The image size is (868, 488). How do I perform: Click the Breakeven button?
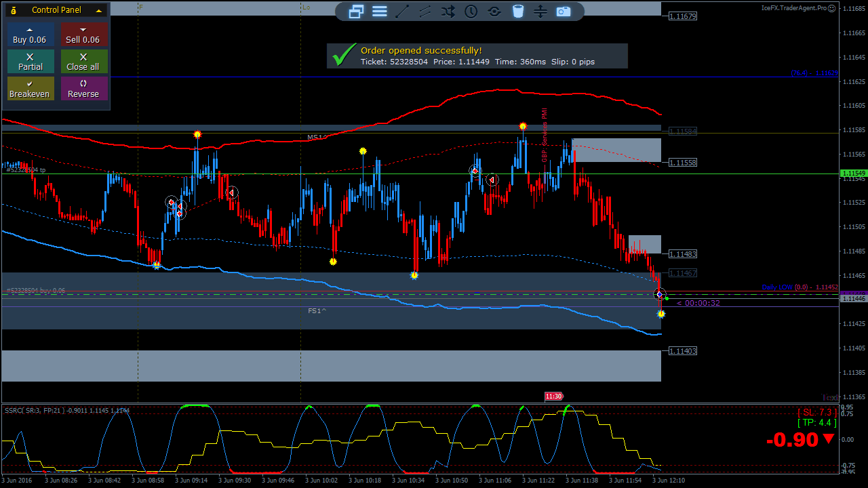pyautogui.click(x=30, y=89)
